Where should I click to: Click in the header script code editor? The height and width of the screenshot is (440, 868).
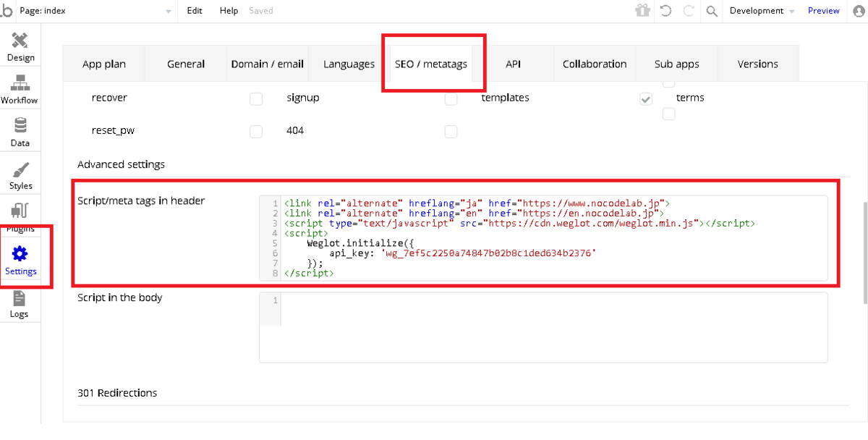coord(543,238)
